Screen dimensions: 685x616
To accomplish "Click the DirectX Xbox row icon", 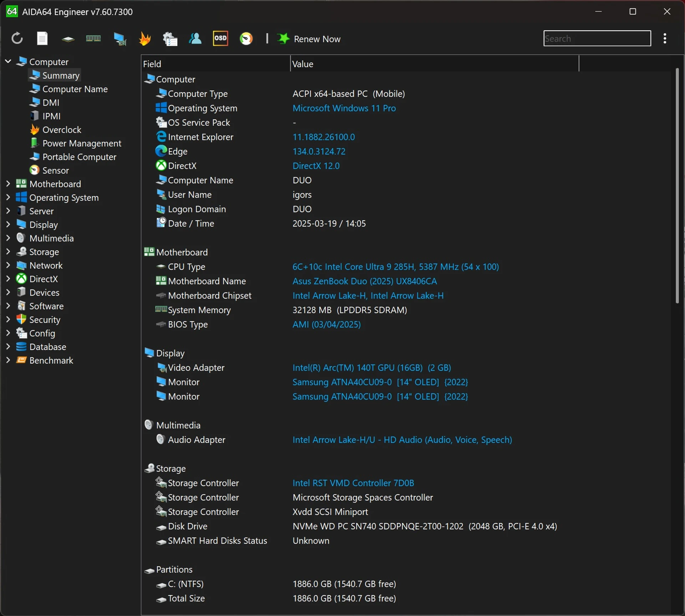I will tap(161, 166).
